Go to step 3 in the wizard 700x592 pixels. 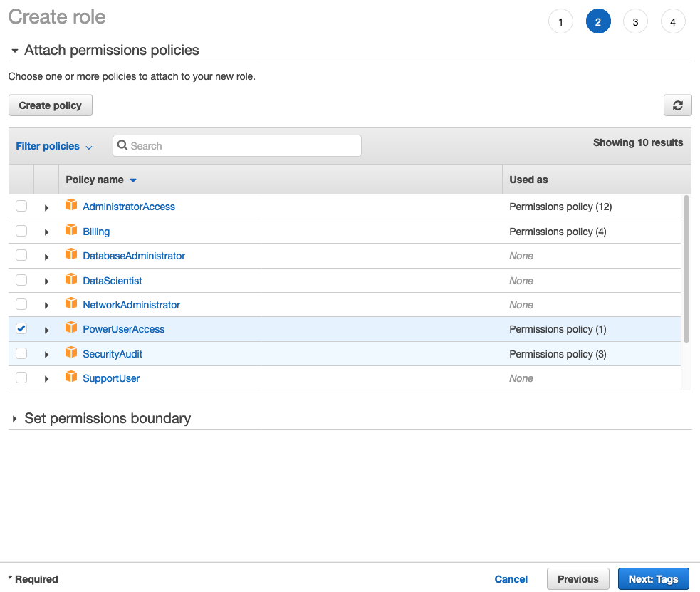635,21
